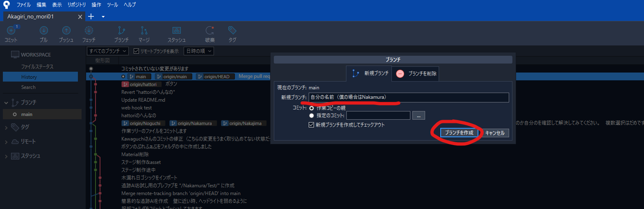Viewport: 644px width, 209px height.
Task: Select 'コミットされていない変更があります' row
Action: coord(155,69)
